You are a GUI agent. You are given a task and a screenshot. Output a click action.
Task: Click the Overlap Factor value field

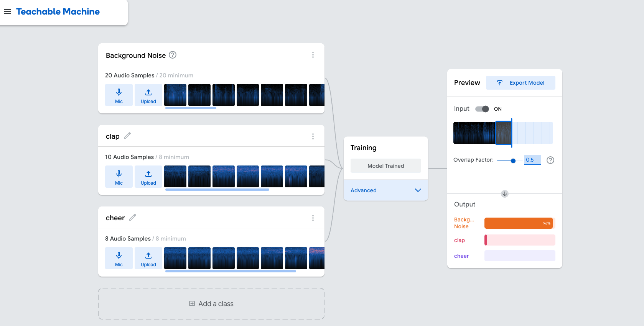coord(532,160)
